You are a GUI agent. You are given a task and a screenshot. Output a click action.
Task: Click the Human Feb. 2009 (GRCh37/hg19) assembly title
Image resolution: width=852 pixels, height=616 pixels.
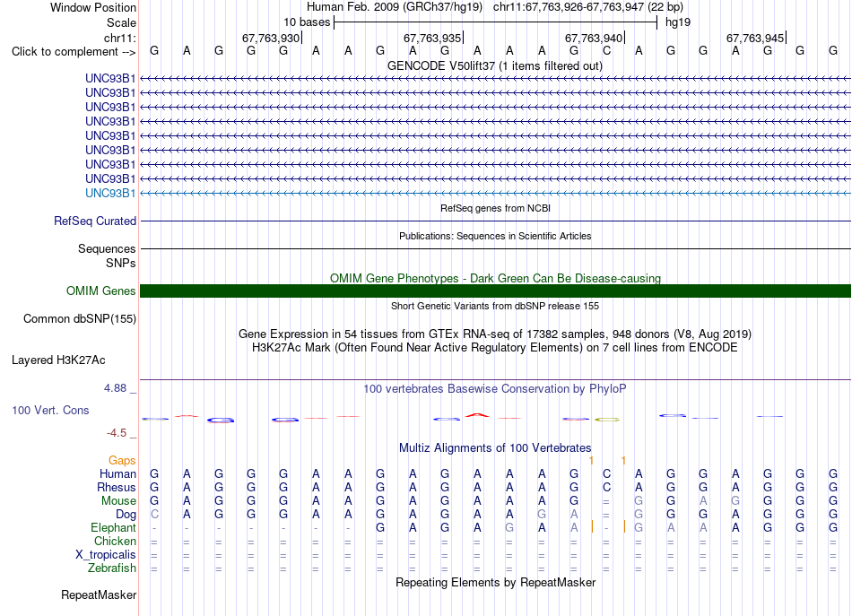pyautogui.click(x=395, y=7)
